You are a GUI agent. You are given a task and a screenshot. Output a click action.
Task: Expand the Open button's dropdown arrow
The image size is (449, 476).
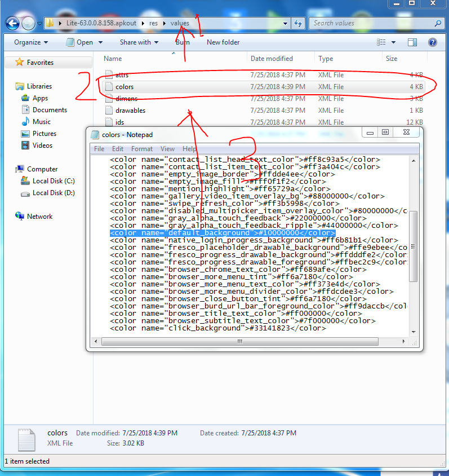coord(100,42)
